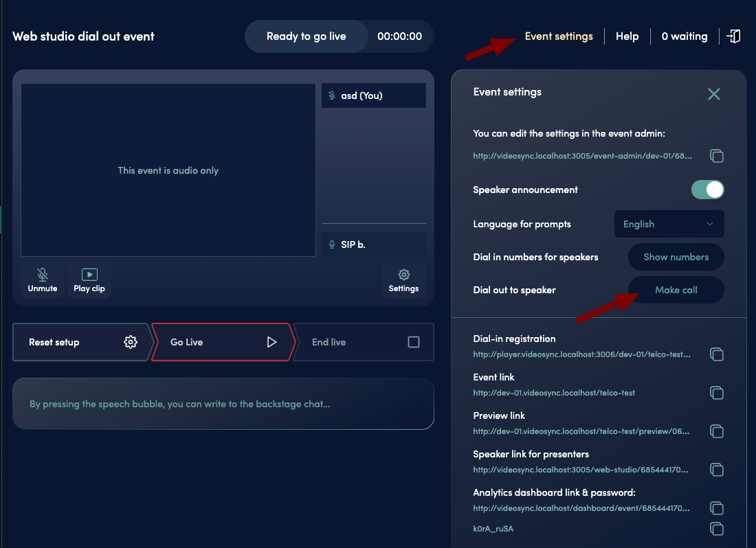The height and width of the screenshot is (548, 756).
Task: Click the backstage chat message field
Action: [x=223, y=404]
